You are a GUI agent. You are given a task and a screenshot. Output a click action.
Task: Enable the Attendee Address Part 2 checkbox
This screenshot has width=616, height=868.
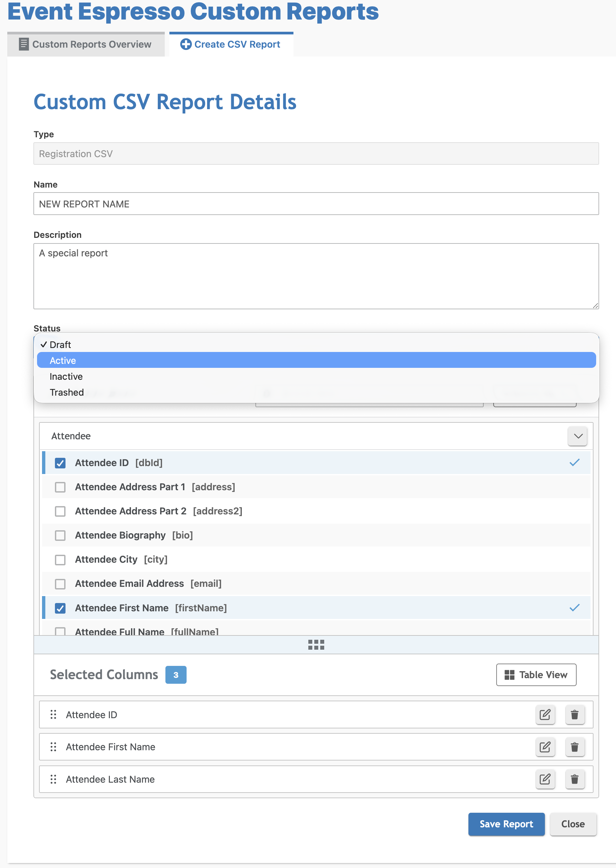60,511
